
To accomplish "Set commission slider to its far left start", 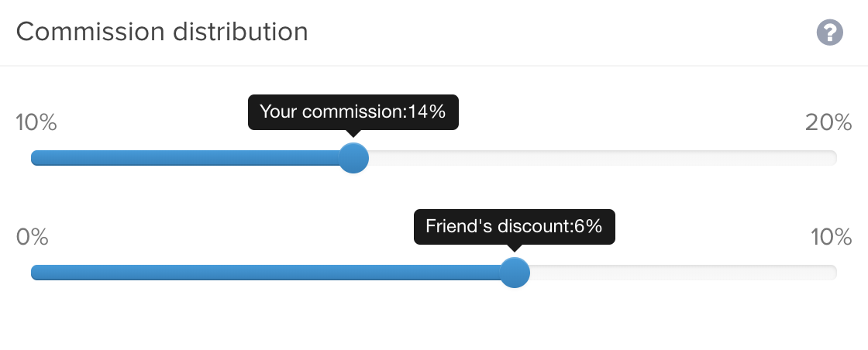I will pos(33,158).
